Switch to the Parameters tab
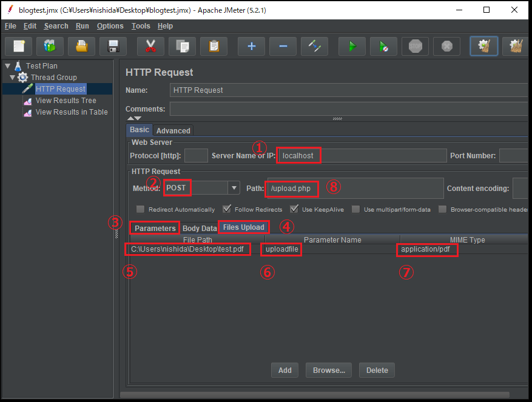This screenshot has width=532, height=402. tap(155, 229)
